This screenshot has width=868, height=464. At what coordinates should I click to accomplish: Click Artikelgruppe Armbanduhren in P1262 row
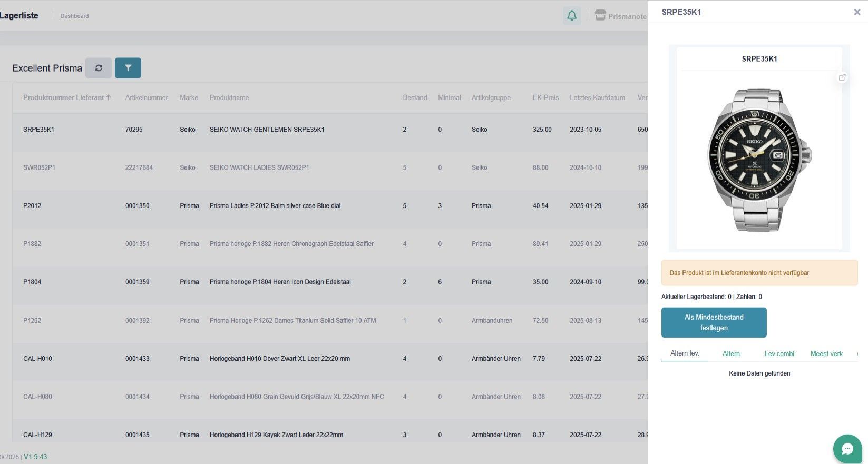tap(492, 320)
